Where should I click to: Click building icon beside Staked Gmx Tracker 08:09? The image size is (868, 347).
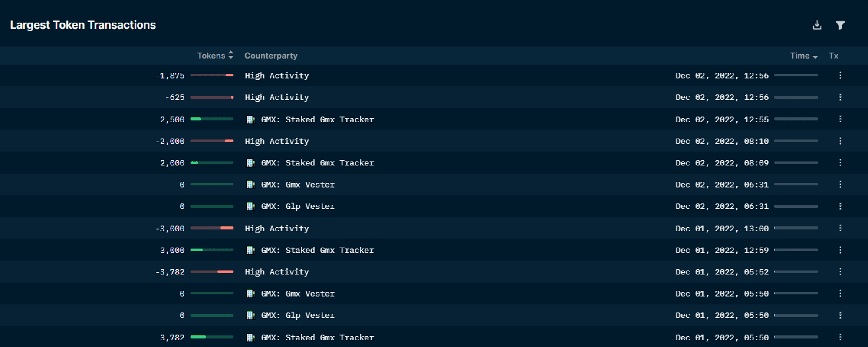click(250, 163)
